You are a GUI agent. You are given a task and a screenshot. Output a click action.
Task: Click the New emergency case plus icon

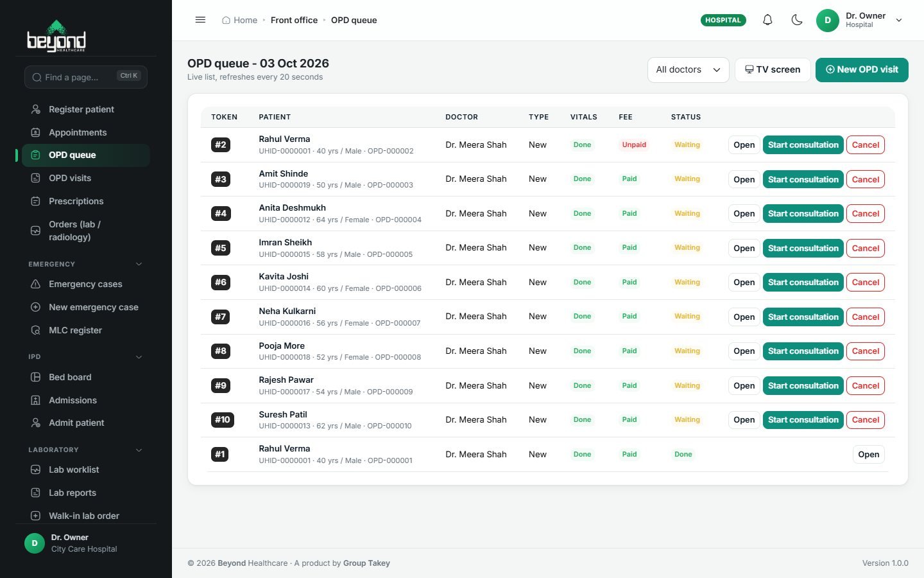pyautogui.click(x=36, y=307)
